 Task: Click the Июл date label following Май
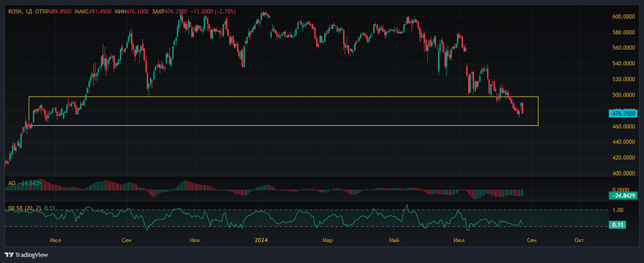tap(459, 240)
